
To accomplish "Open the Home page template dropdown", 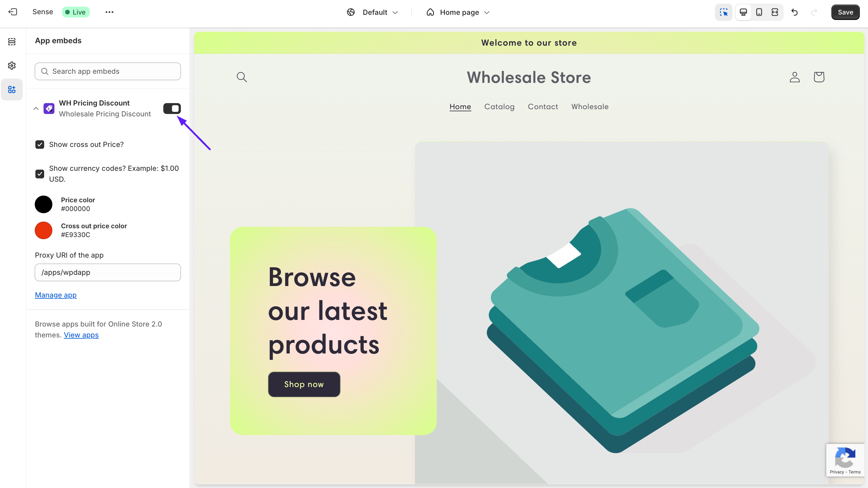I will click(x=458, y=12).
